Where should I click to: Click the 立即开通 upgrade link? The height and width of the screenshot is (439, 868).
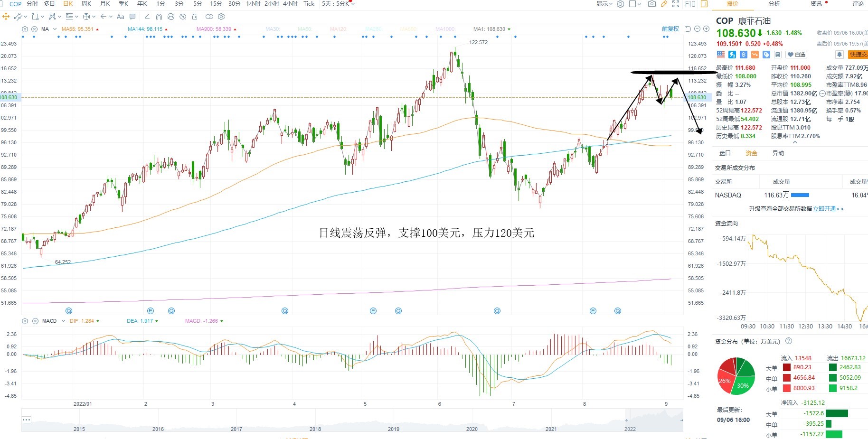point(828,209)
